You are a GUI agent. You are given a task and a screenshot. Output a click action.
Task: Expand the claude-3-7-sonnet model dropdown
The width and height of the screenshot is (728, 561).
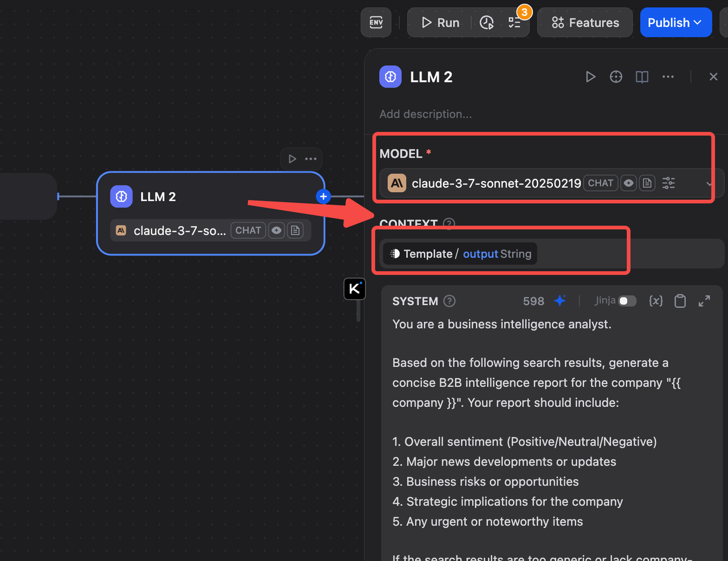point(709,183)
